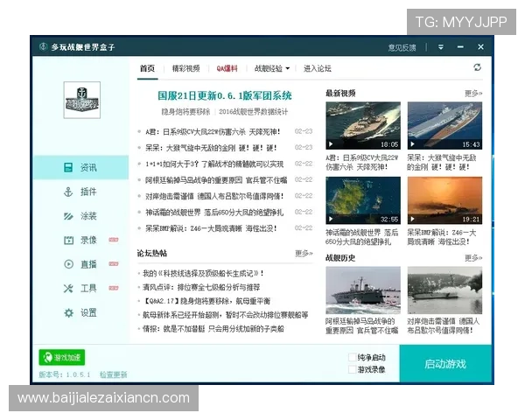Click video caption 神话霜的战舰世界 落后650分
The image size is (525, 420).
(362, 237)
